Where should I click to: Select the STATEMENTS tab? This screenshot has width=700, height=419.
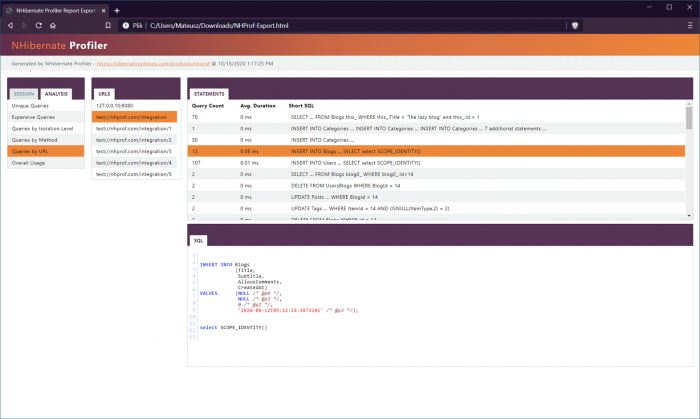tap(209, 94)
